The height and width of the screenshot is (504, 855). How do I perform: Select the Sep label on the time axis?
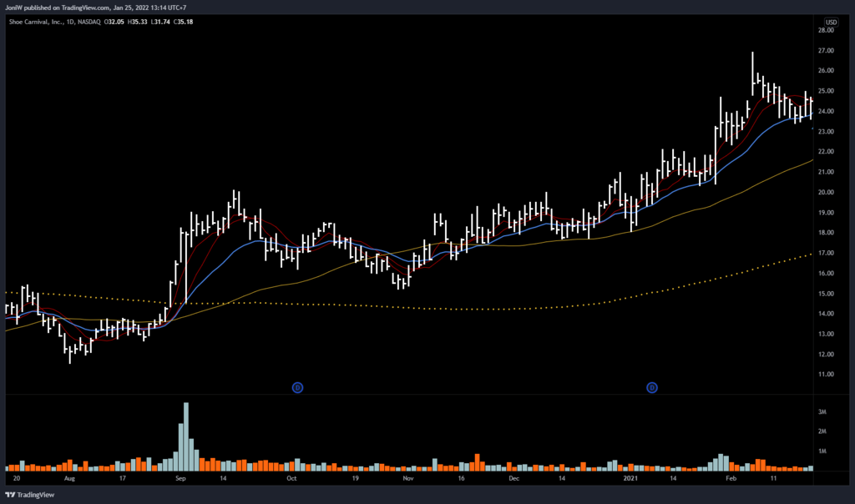click(x=182, y=481)
